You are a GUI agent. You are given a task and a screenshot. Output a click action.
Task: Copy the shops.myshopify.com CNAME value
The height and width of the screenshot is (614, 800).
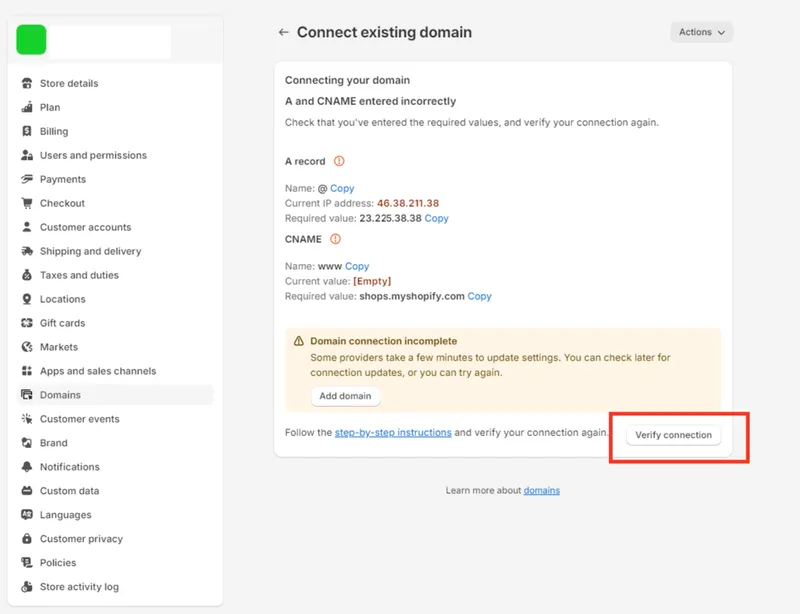479,297
